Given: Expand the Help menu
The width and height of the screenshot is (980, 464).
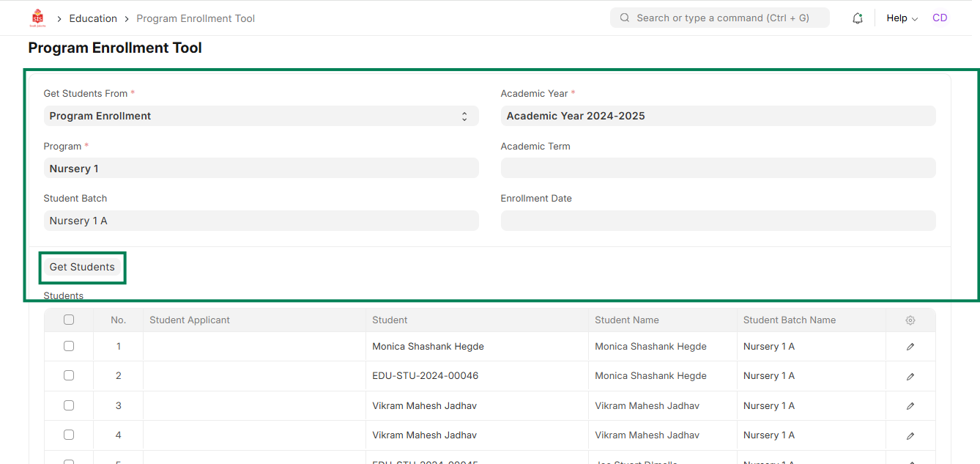Looking at the screenshot, I should (x=902, y=18).
